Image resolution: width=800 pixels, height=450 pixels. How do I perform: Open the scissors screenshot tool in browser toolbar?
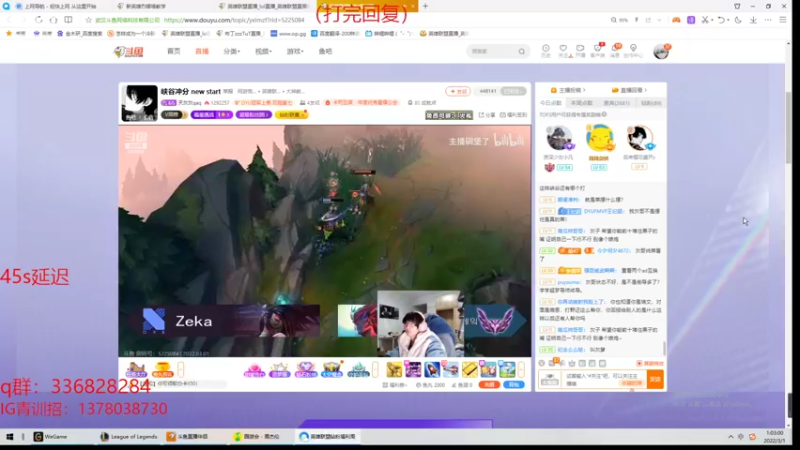[x=705, y=20]
